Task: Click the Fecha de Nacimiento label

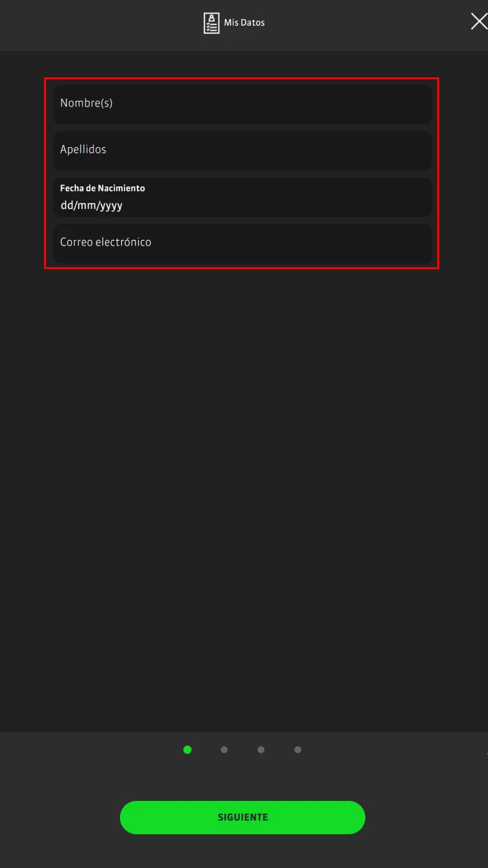Action: [x=102, y=188]
